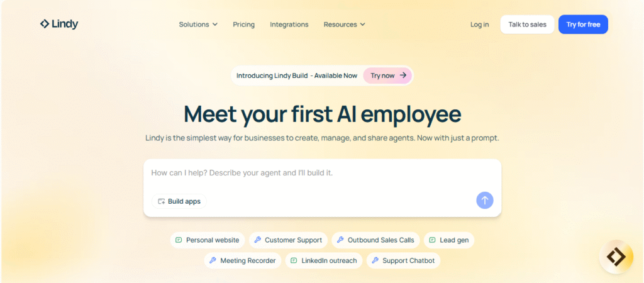Click the Try now banner button
The height and width of the screenshot is (283, 644).
coord(387,75)
